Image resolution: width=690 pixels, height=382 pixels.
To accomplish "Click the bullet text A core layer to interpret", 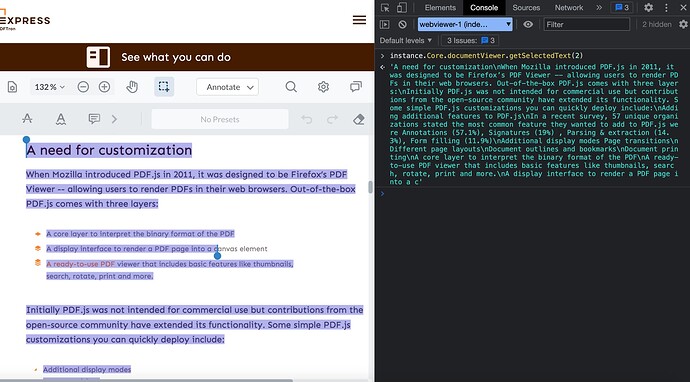I will coord(140,234).
